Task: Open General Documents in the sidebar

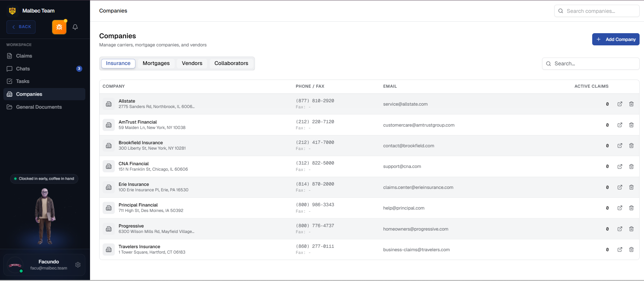Action: point(44,107)
